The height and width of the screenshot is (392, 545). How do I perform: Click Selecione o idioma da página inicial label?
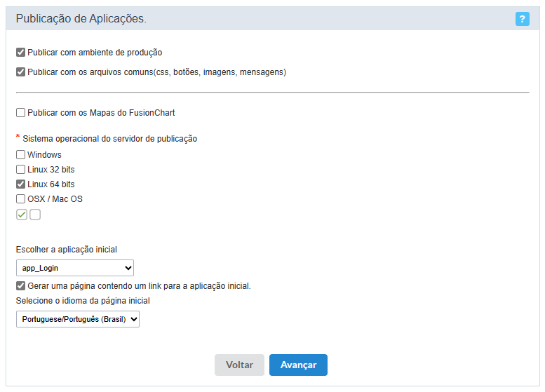click(x=83, y=301)
